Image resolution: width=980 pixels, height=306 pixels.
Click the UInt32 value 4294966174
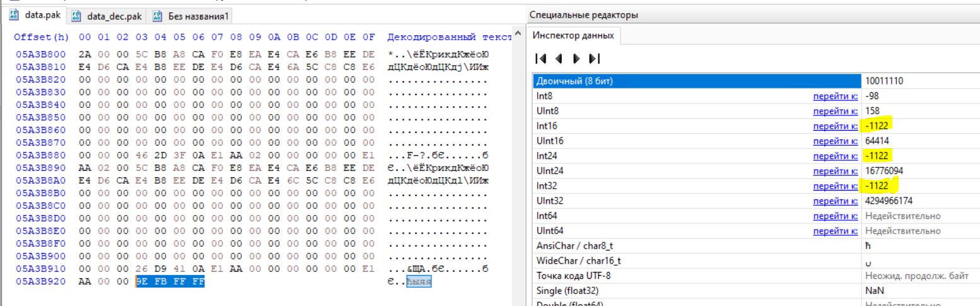click(889, 201)
